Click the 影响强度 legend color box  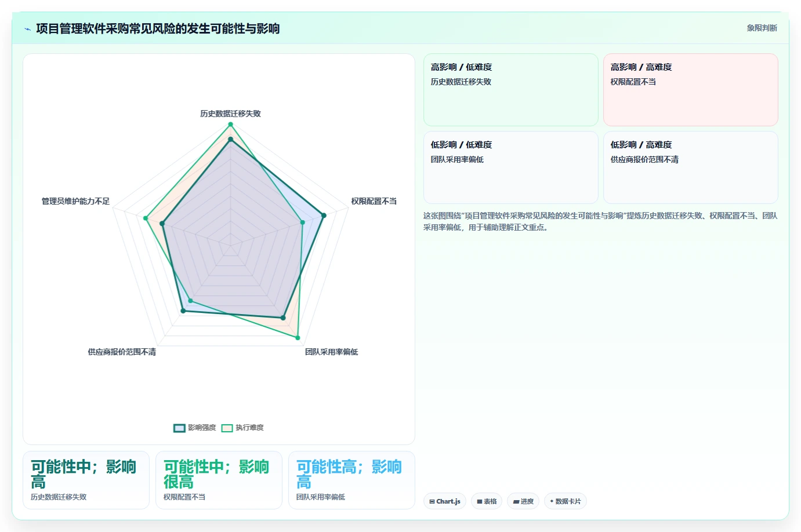[x=179, y=428]
